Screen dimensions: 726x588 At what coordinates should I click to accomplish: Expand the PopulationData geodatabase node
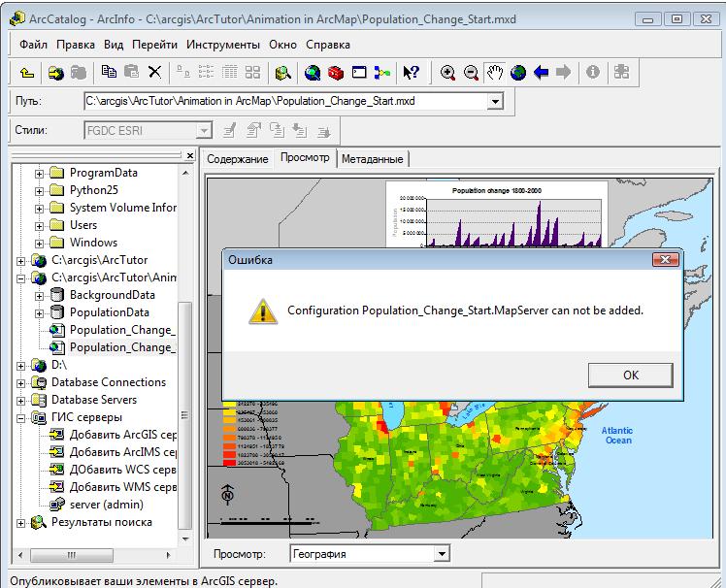point(39,314)
